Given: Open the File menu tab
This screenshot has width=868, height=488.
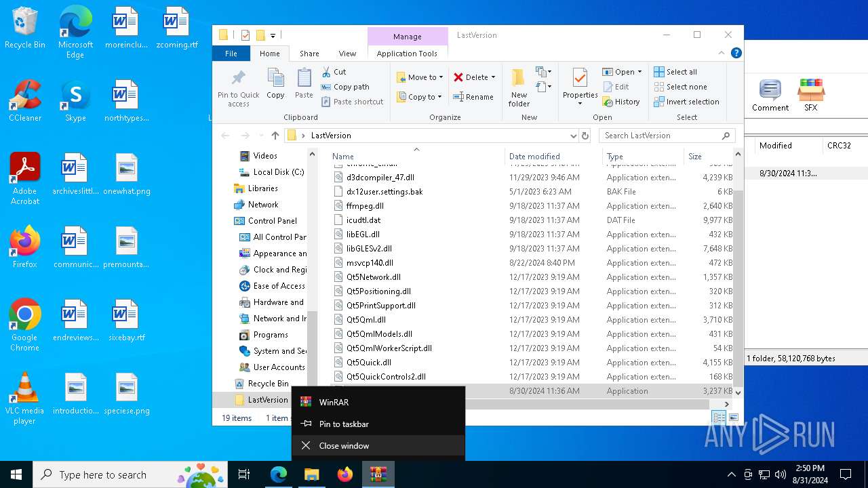Looking at the screenshot, I should pos(231,54).
